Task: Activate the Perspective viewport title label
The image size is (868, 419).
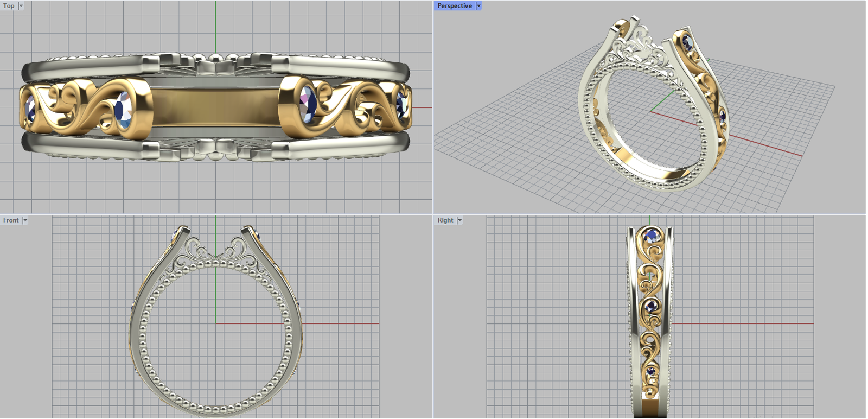Action: pyautogui.click(x=454, y=6)
